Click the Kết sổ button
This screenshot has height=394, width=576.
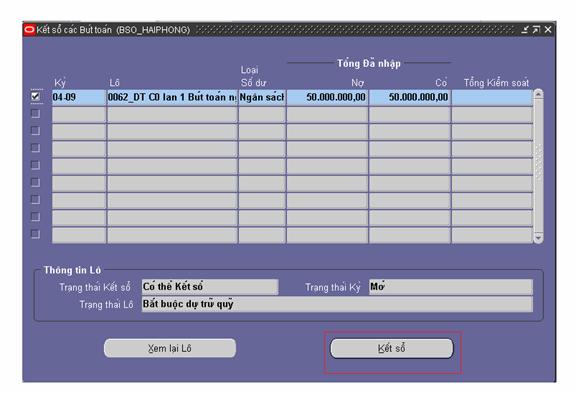(x=392, y=348)
